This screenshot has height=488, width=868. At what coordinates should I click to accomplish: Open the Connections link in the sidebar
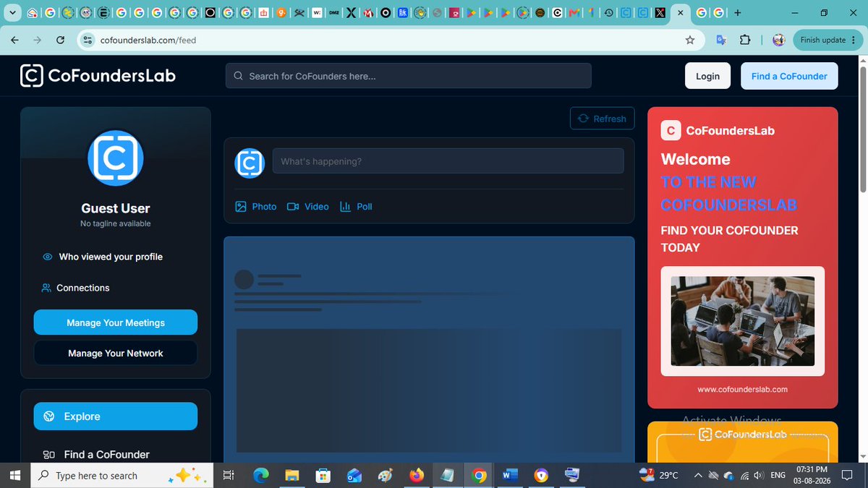pos(76,288)
